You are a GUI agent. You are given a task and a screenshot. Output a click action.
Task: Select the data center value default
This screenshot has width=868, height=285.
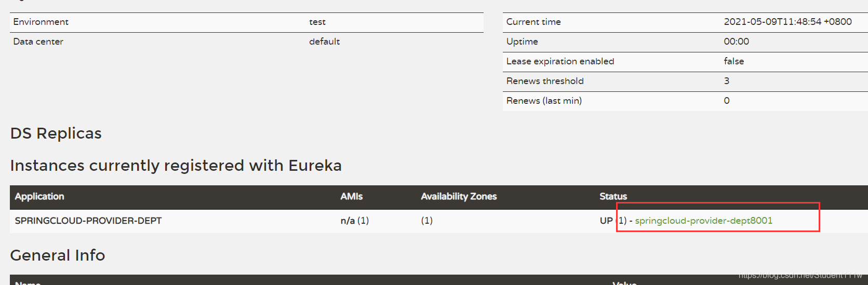tap(325, 42)
